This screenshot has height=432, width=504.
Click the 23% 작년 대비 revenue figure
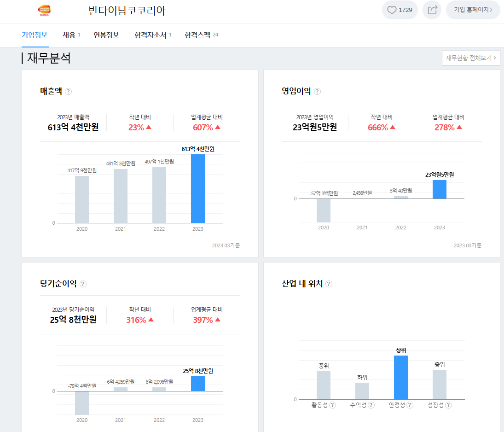pos(139,128)
